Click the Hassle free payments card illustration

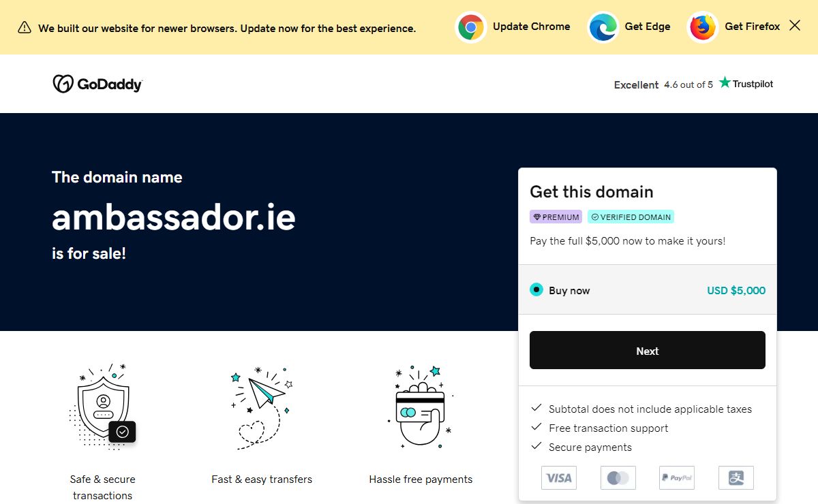421,407
